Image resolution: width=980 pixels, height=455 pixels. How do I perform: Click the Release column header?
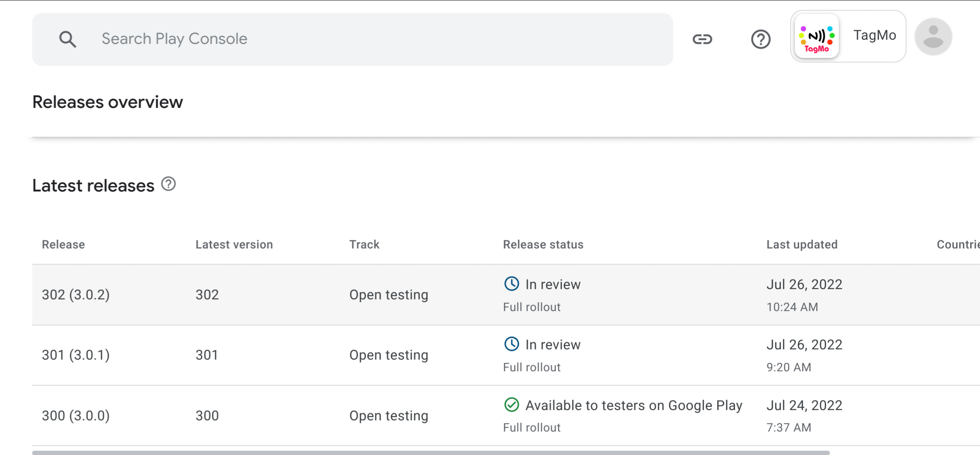(63, 245)
